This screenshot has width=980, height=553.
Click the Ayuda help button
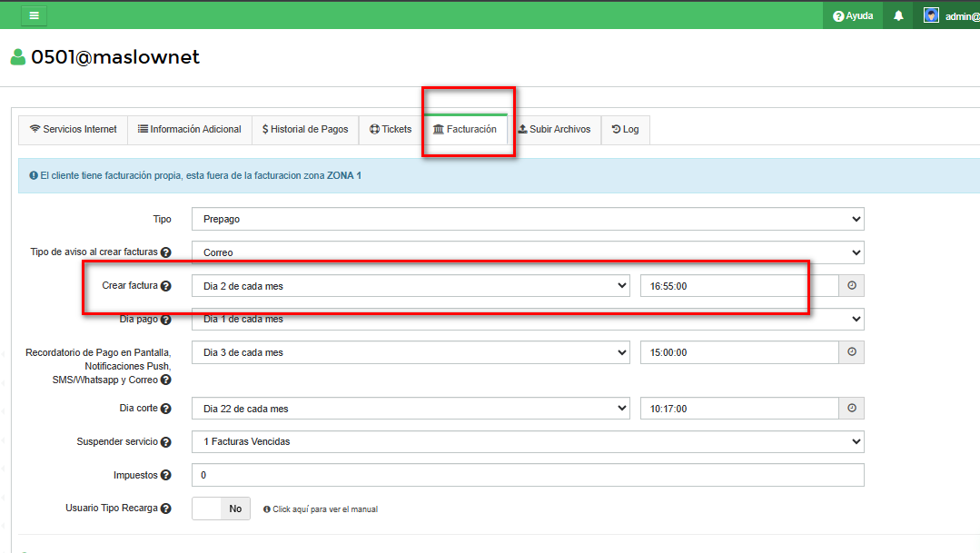(x=853, y=15)
